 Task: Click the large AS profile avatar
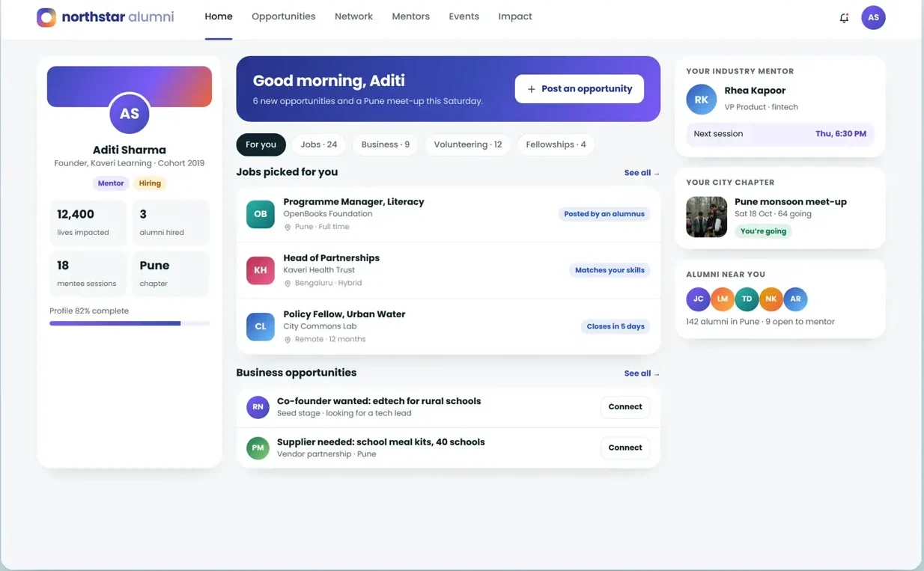(130, 114)
